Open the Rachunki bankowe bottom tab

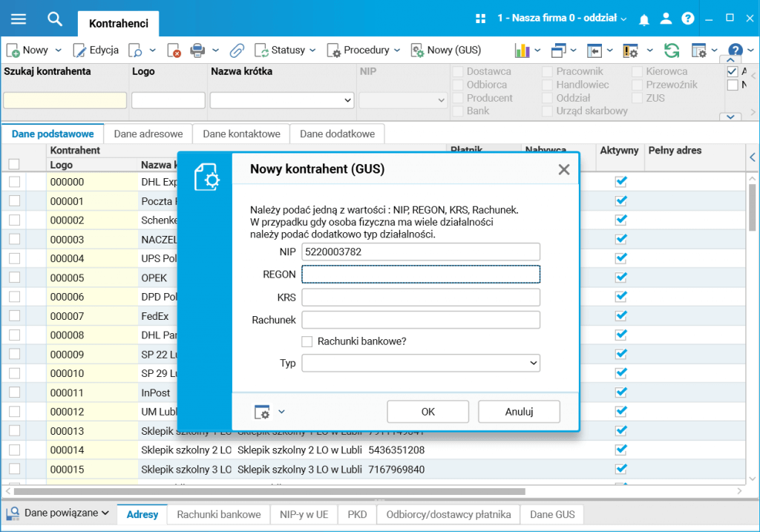(219, 514)
